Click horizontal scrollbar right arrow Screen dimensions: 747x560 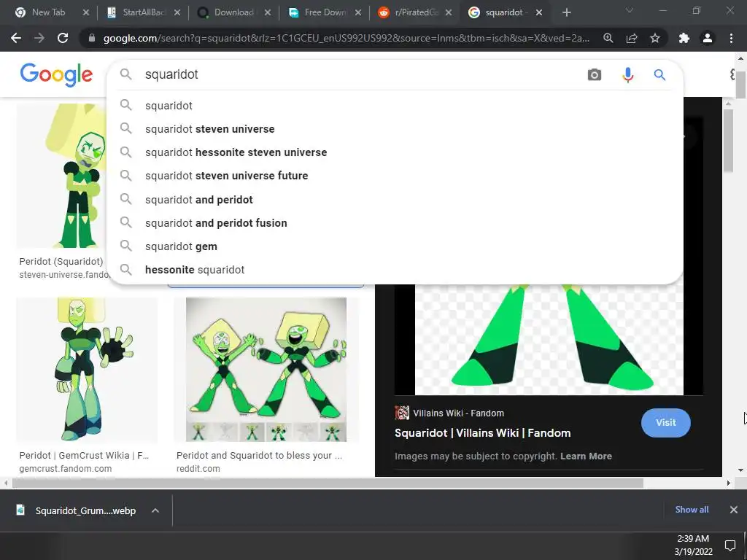pyautogui.click(x=728, y=483)
